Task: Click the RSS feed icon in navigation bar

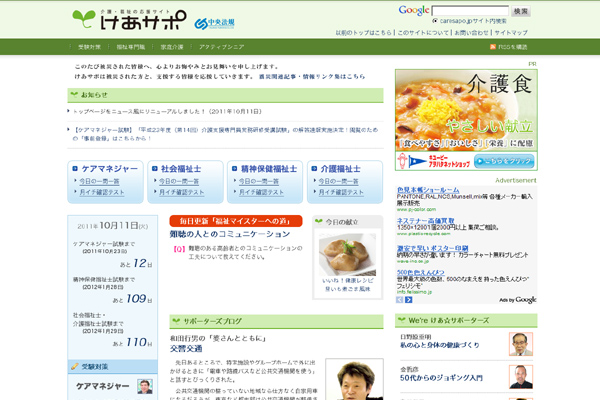Action: point(493,47)
